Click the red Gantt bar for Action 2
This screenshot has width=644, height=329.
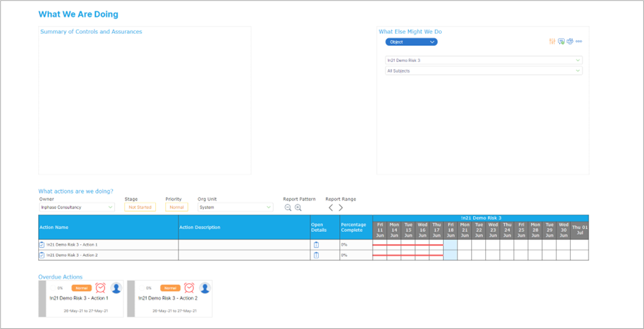408,255
